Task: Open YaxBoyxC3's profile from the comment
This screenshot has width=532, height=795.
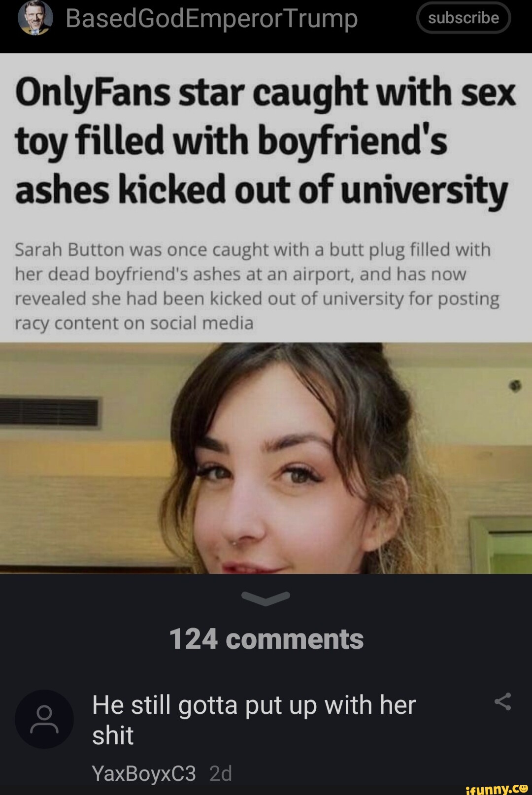Action: pos(144,773)
